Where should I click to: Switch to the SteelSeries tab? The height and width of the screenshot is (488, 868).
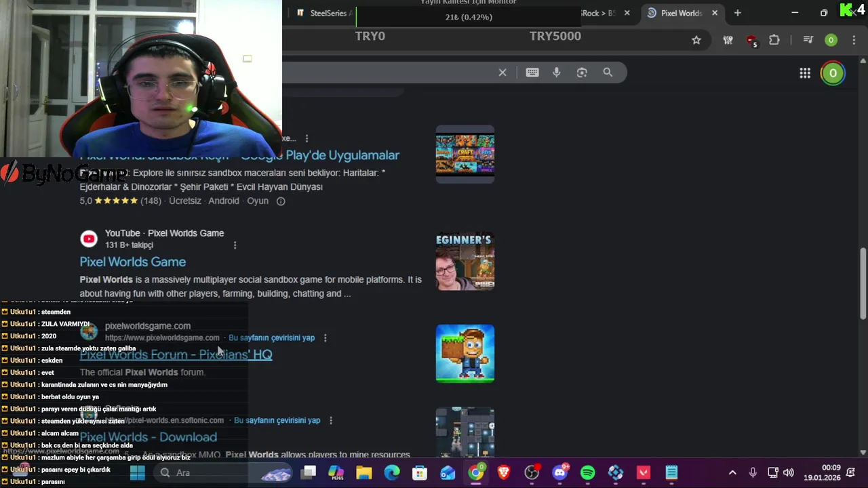323,13
